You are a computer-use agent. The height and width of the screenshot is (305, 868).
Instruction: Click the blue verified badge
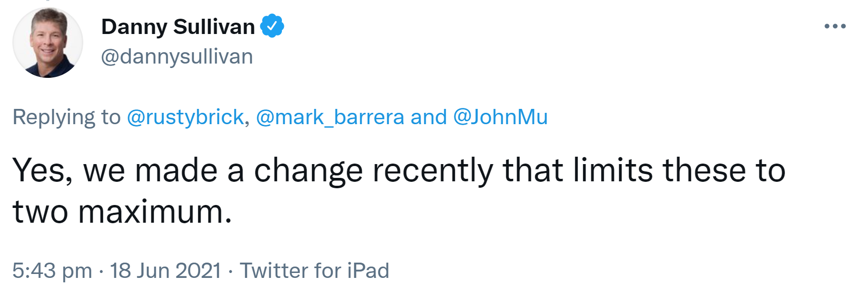272,26
